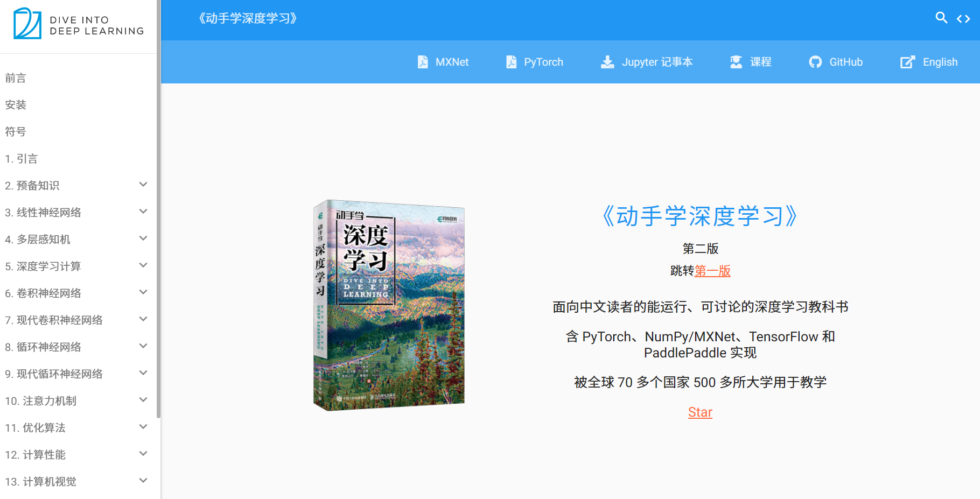Open the 第一版 link

pyautogui.click(x=711, y=271)
